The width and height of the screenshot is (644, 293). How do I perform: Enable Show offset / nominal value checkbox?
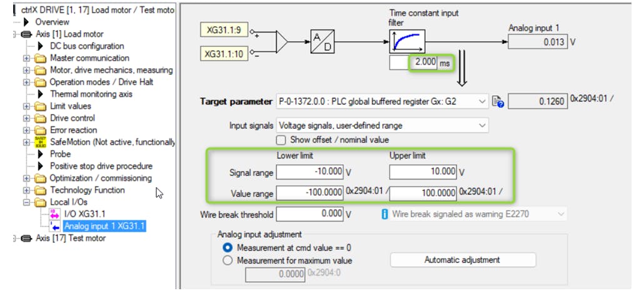[281, 139]
